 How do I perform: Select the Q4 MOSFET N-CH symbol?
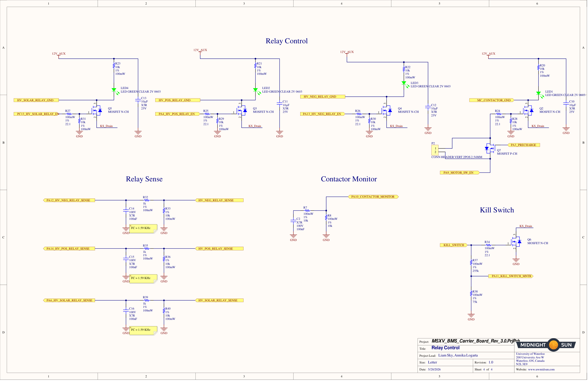[x=387, y=110]
